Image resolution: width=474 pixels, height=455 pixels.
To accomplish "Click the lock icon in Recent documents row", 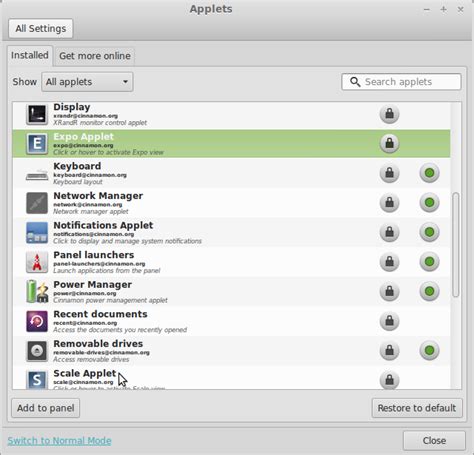I will [x=389, y=321].
